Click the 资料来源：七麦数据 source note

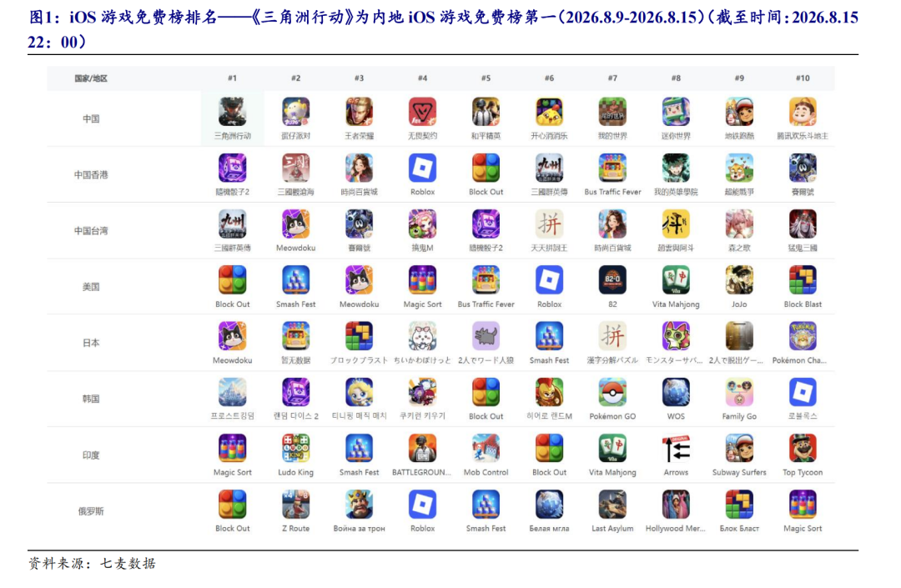(x=92, y=563)
